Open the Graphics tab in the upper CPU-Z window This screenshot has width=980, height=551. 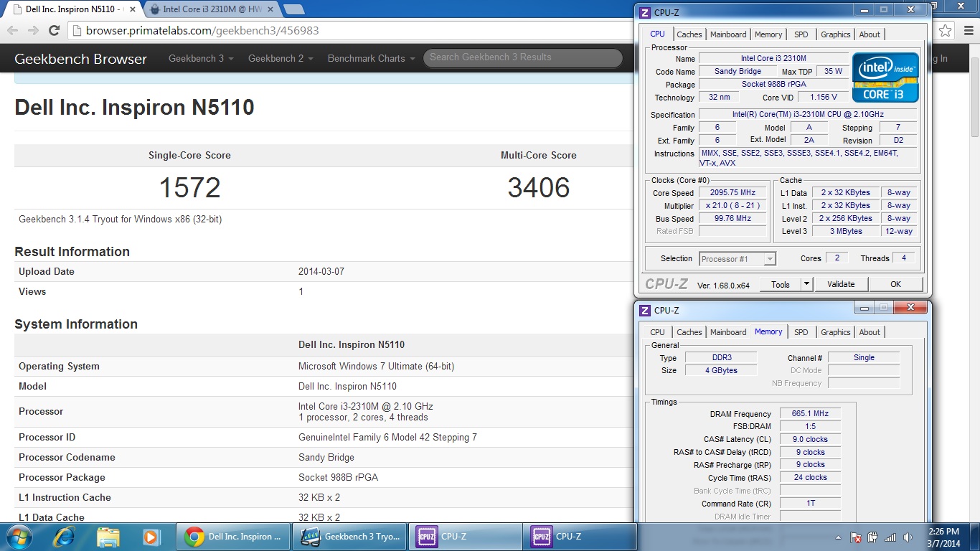(836, 34)
